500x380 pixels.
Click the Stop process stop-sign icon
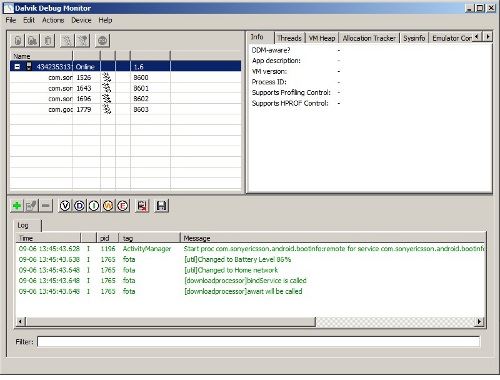102,41
